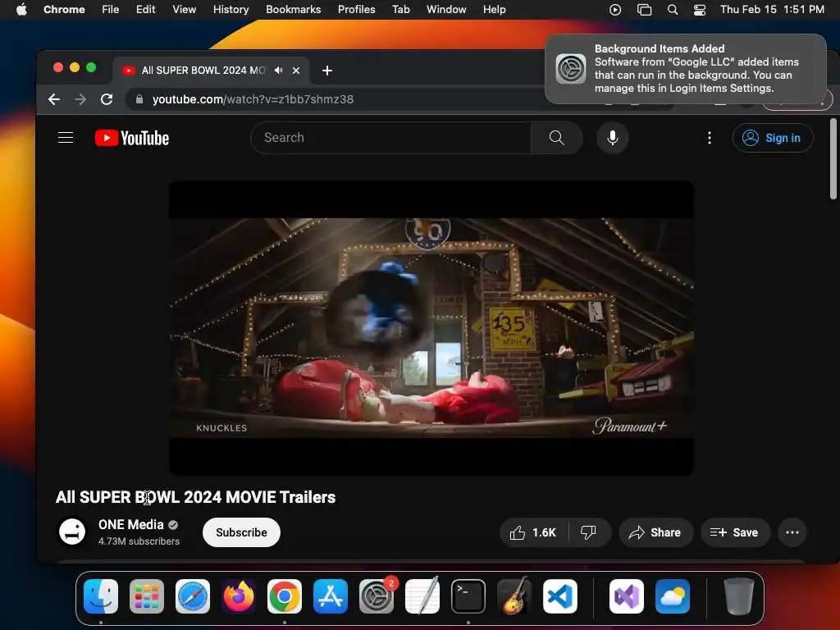Open the Weather app from the Dock
This screenshot has height=630, width=840.
(673, 596)
